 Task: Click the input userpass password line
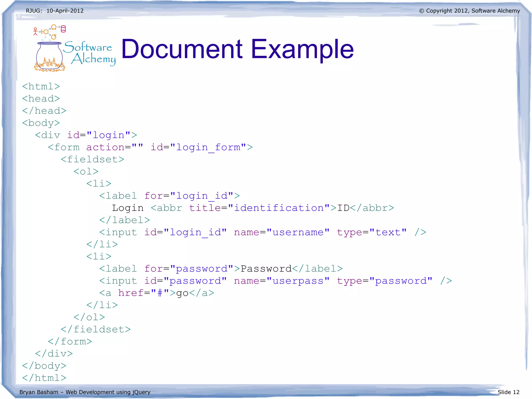[275, 281]
